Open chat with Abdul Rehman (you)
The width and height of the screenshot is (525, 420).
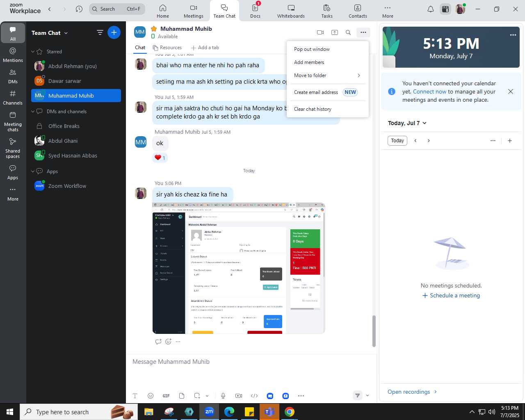pos(76,66)
